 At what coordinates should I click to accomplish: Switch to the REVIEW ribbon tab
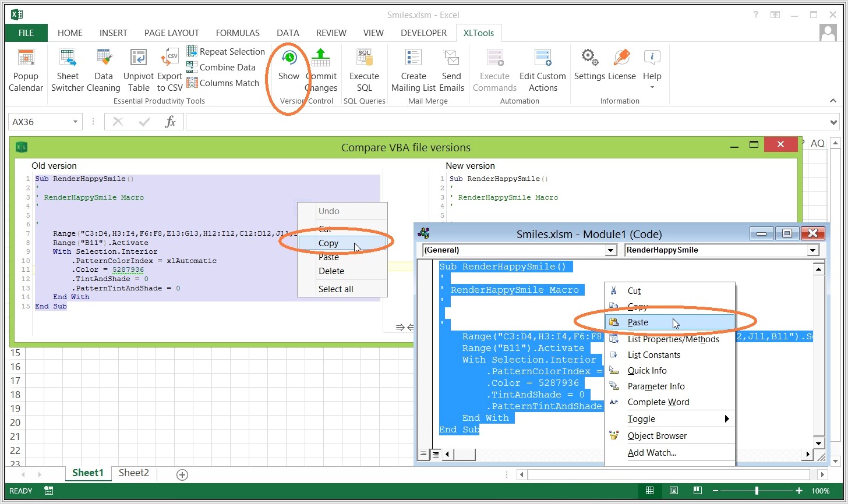click(x=331, y=33)
